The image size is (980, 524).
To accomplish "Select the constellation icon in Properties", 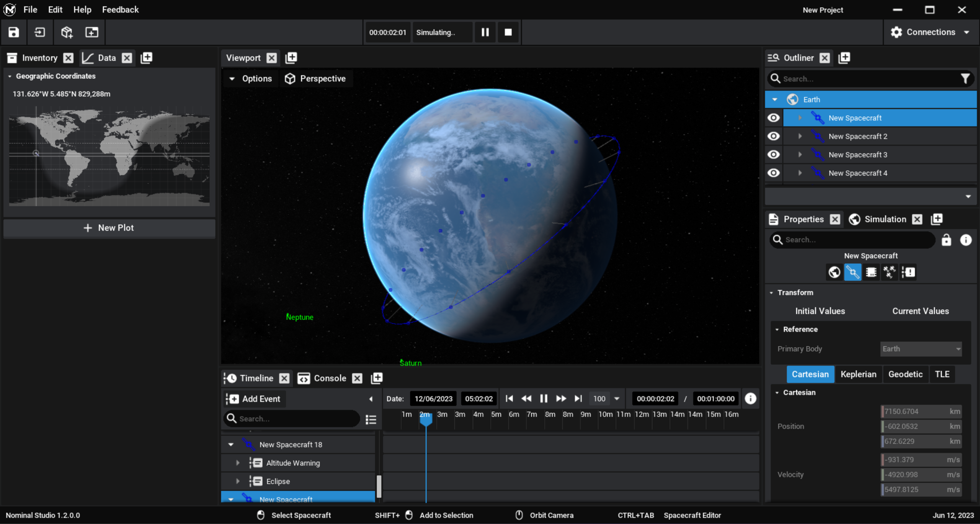I will (x=889, y=272).
